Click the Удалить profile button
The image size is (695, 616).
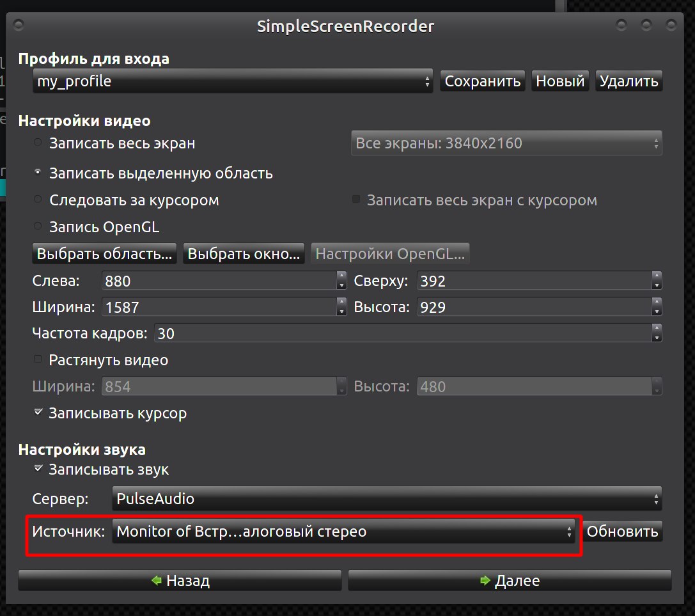(x=629, y=81)
